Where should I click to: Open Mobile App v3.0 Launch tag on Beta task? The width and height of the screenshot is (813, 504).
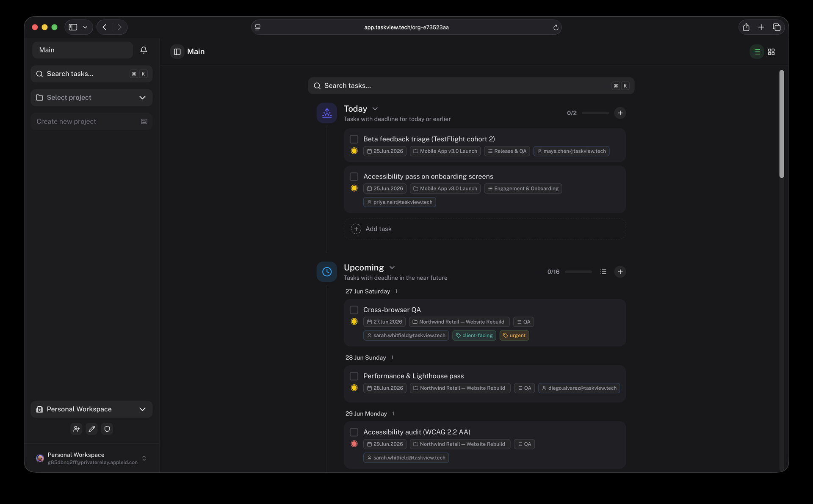coord(445,151)
